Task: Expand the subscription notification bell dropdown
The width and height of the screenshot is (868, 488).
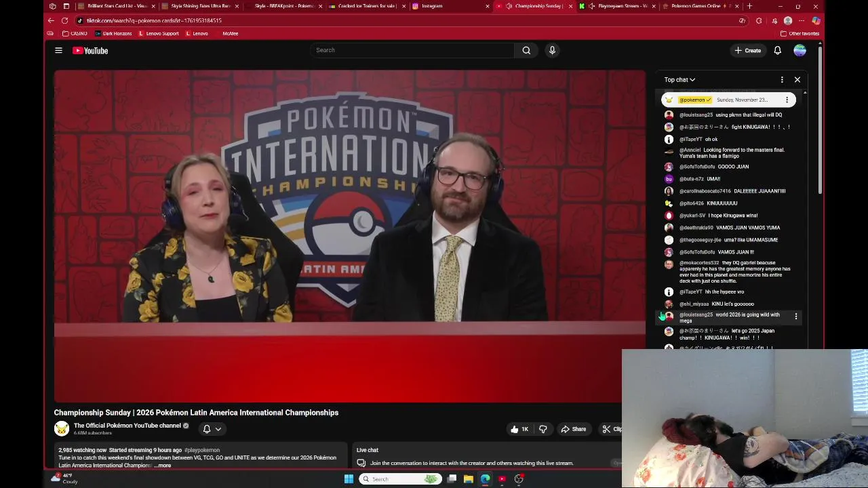Action: tap(212, 428)
